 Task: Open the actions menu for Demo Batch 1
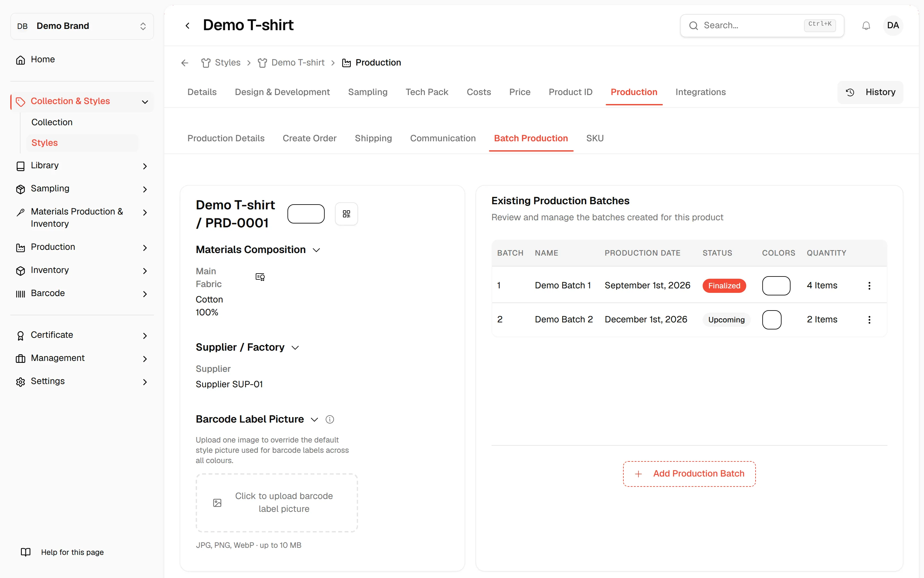[869, 285]
